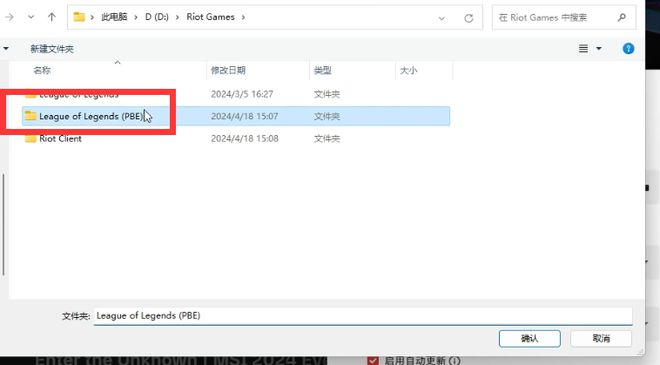
Task: Select the Riot Client folder icon
Action: (30, 138)
